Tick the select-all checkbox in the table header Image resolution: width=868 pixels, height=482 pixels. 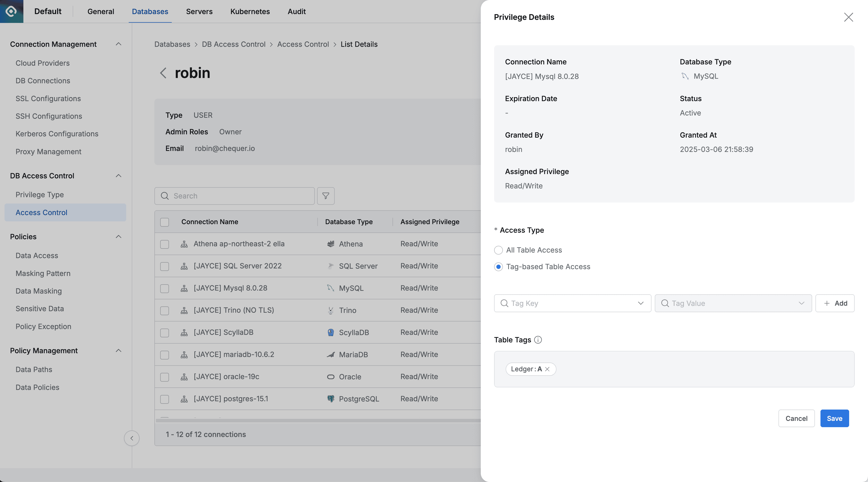point(164,222)
